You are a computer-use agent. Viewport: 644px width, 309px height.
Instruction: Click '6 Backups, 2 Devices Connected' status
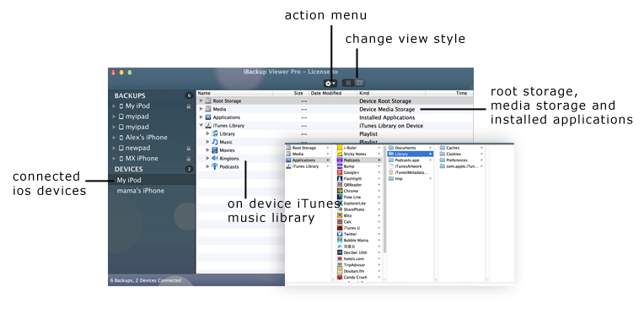[x=146, y=280]
